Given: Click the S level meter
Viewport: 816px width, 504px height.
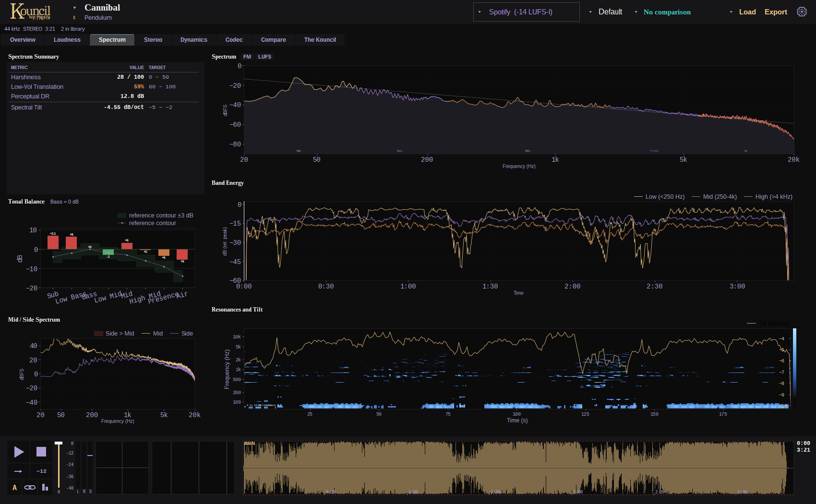Looking at the screenshot, I should [x=90, y=467].
